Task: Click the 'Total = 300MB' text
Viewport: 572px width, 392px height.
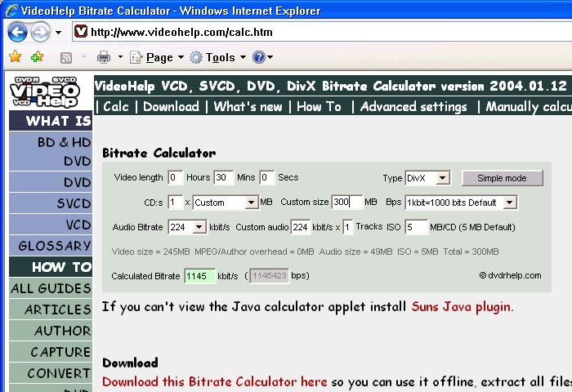Action: tap(471, 252)
